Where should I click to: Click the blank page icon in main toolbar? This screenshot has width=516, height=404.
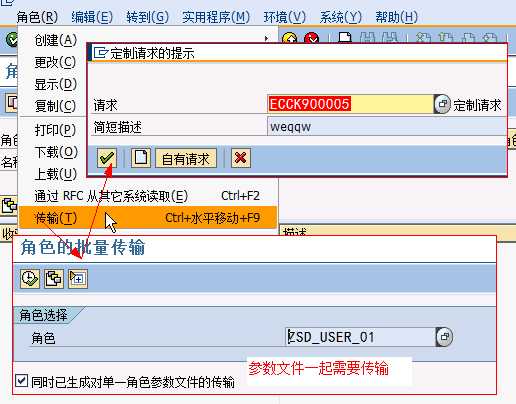(x=345, y=37)
